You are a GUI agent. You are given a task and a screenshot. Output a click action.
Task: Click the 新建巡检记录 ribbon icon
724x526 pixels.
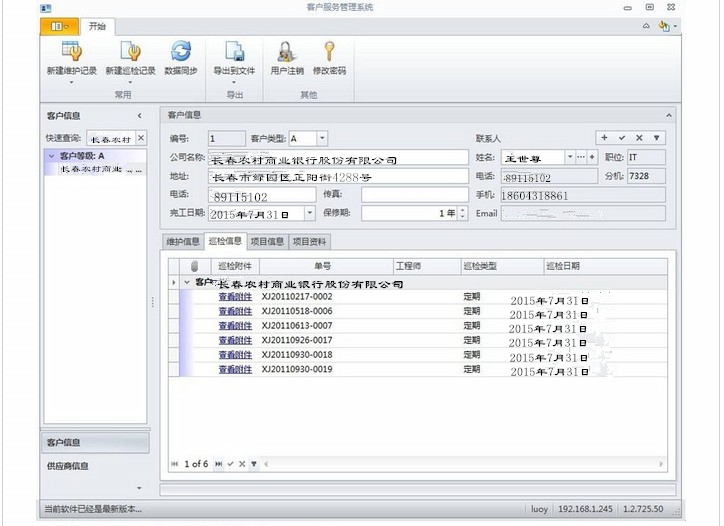pyautogui.click(x=130, y=51)
